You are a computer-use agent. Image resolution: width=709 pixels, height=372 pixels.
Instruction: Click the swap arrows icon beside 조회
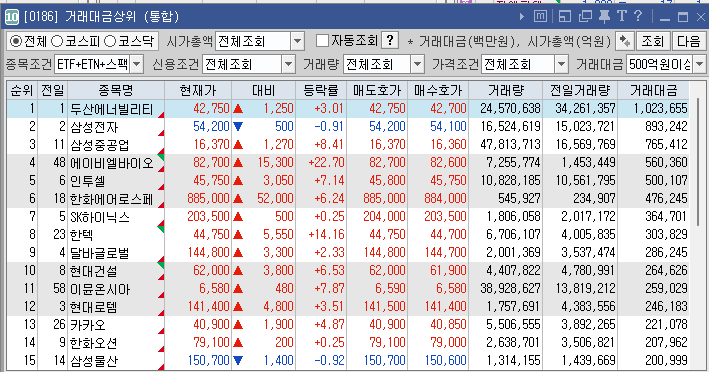(625, 41)
